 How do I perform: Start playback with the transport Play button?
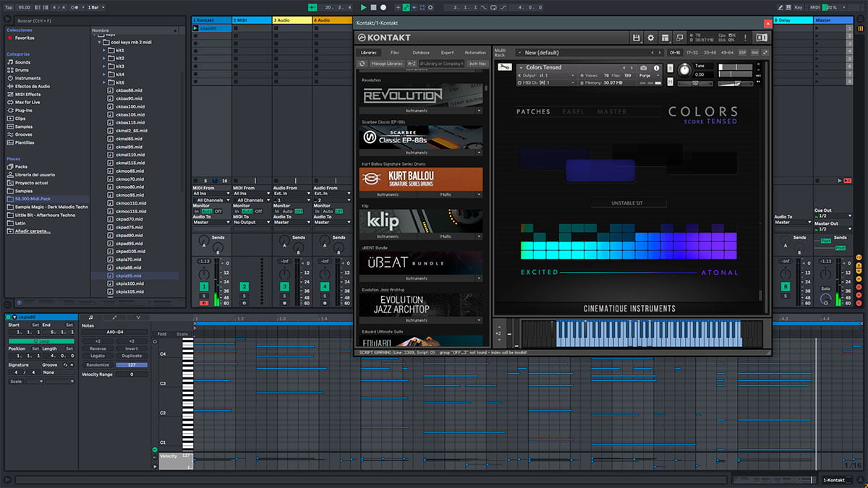(x=364, y=7)
